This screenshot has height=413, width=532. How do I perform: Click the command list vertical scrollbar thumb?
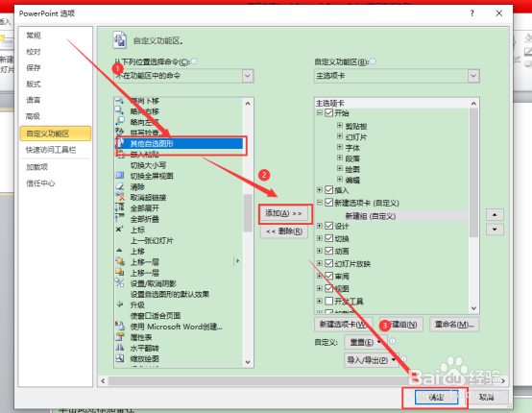pyautogui.click(x=248, y=213)
